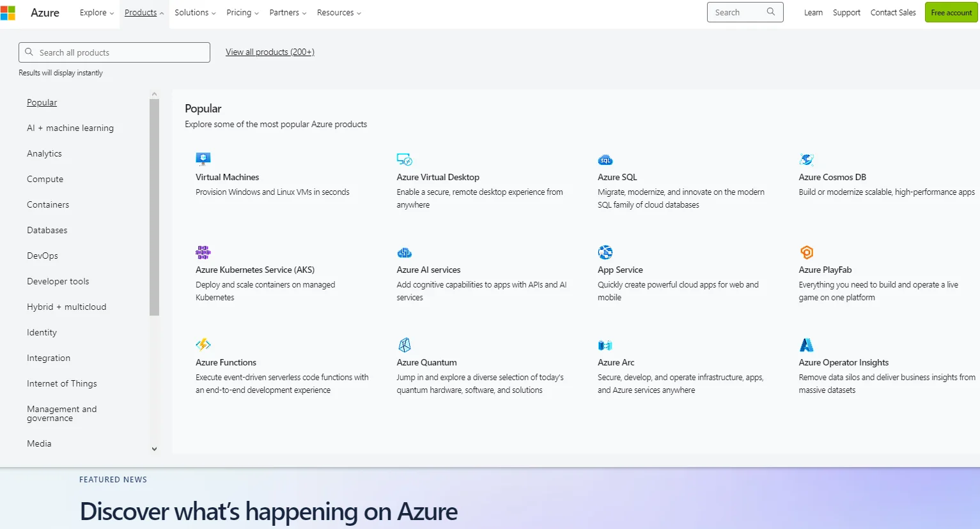The width and height of the screenshot is (980, 529).
Task: Open the DevOps category
Action: tap(42, 256)
